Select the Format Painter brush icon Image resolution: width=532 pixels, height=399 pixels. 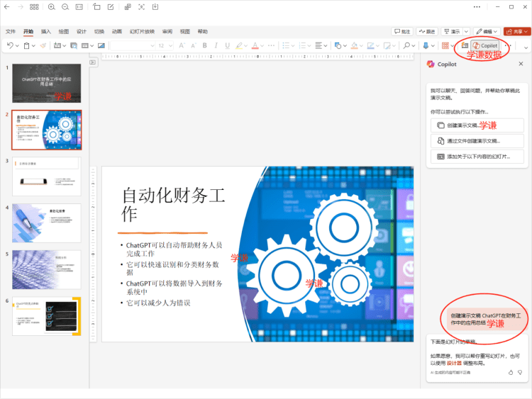43,45
